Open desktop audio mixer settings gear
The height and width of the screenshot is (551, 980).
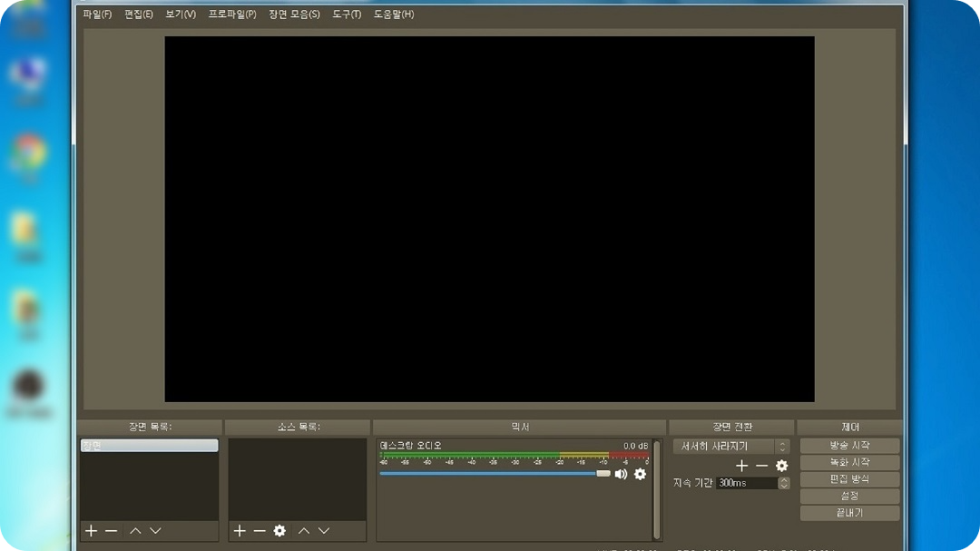640,474
